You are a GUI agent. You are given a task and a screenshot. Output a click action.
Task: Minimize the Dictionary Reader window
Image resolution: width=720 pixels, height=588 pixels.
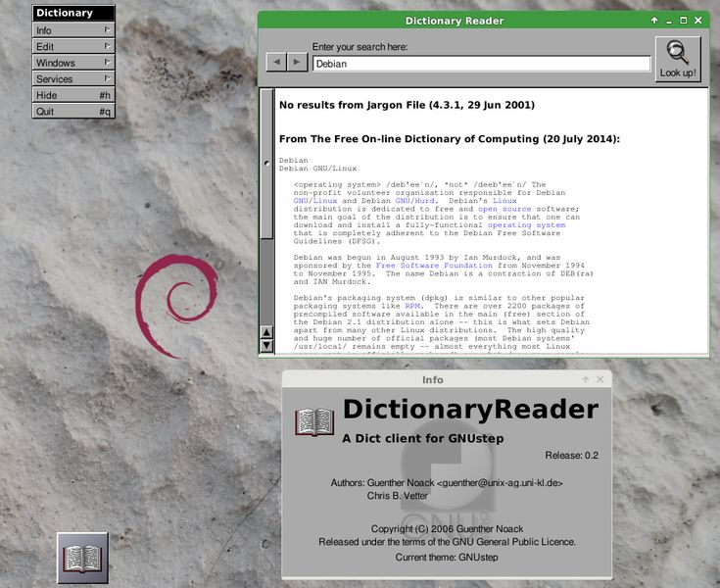(x=668, y=21)
